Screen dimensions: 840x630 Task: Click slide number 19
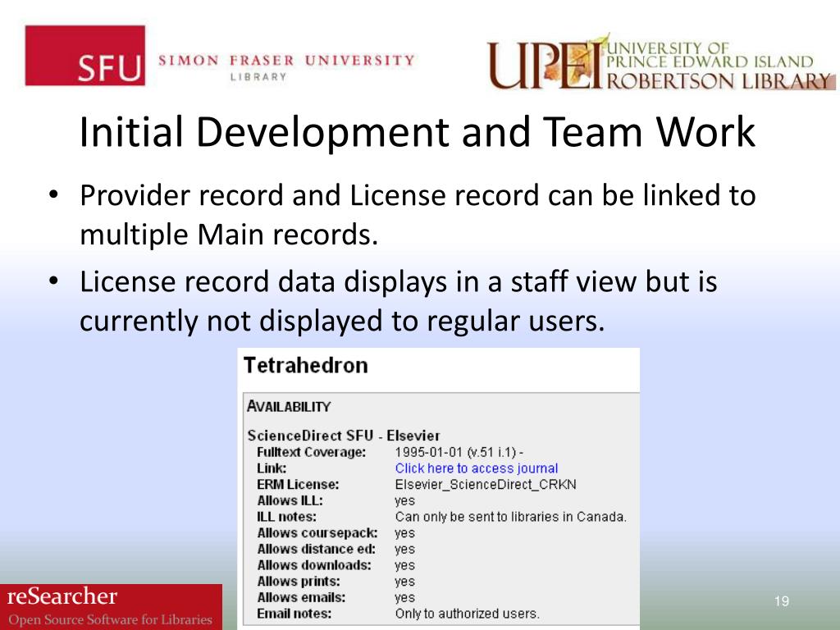[x=782, y=601]
